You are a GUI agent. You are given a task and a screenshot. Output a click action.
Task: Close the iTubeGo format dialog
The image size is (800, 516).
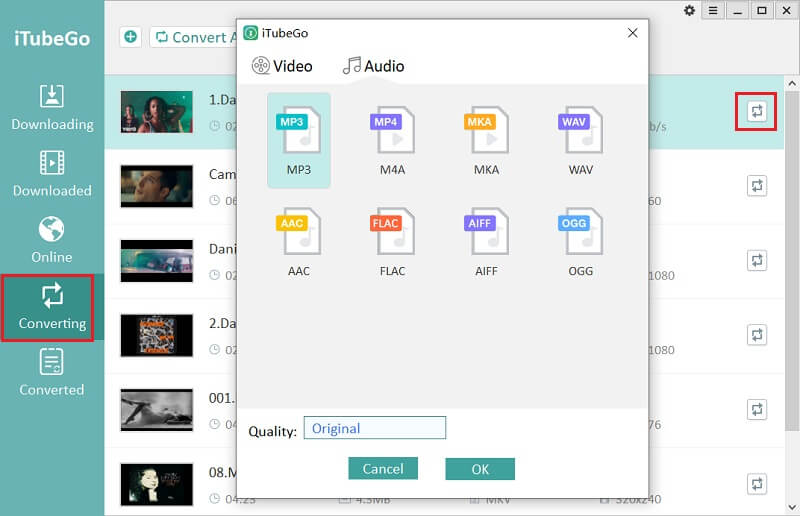coord(633,33)
